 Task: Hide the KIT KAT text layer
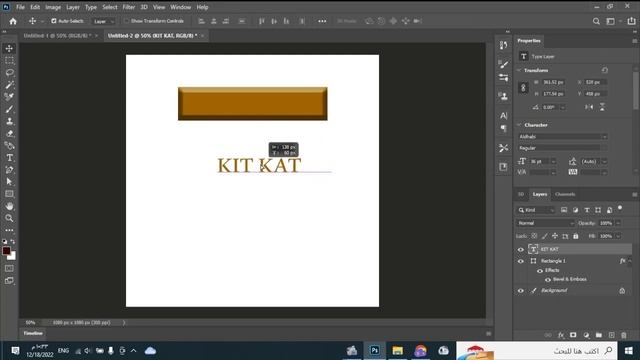[x=520, y=249]
